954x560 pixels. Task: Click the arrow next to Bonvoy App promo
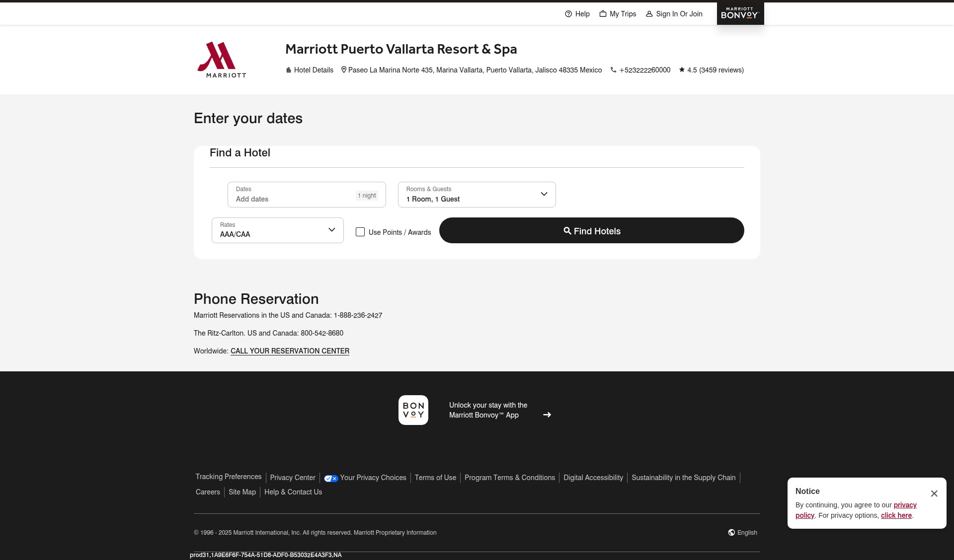click(547, 415)
